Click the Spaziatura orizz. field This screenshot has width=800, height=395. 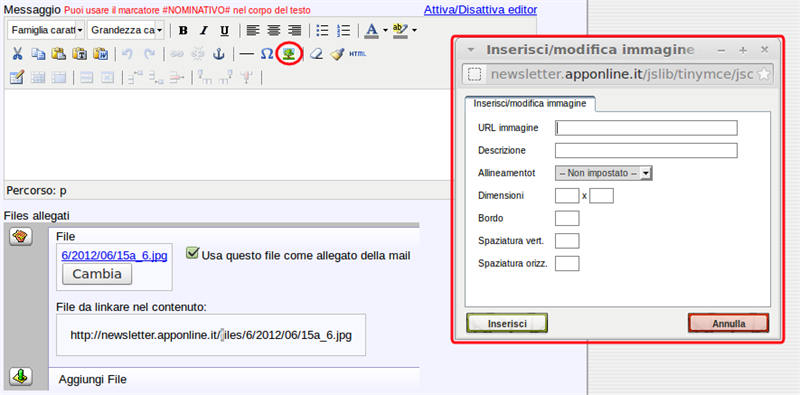(x=567, y=263)
